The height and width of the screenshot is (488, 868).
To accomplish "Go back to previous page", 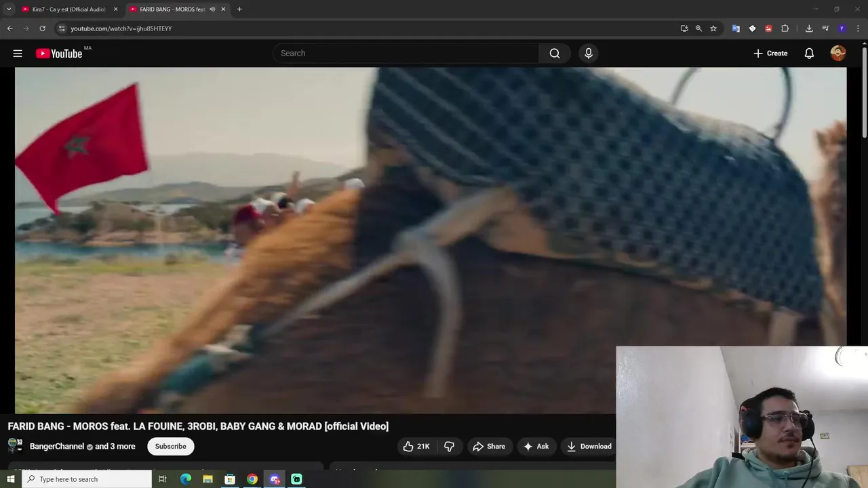I will [9, 28].
